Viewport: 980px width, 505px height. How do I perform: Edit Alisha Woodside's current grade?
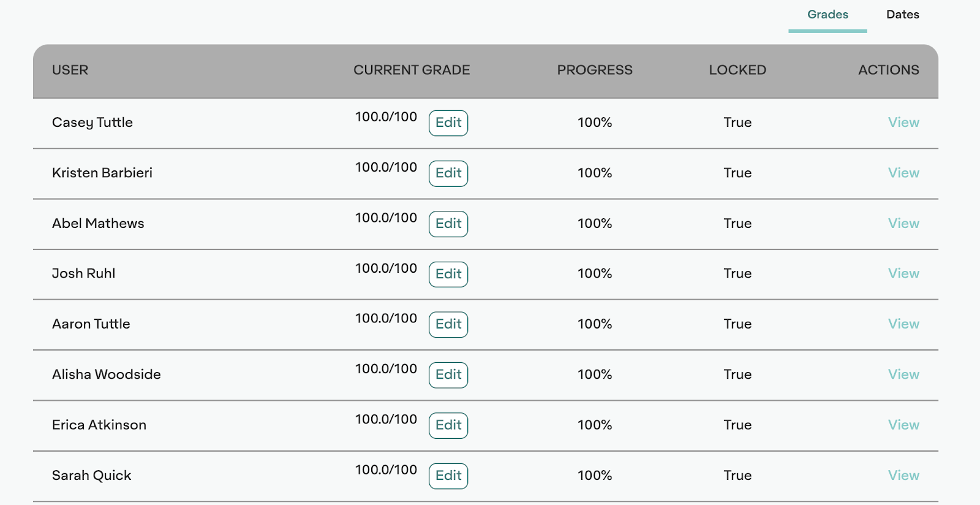click(448, 375)
